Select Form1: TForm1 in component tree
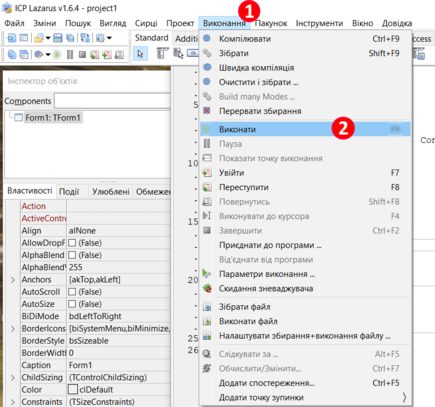 tap(53, 118)
